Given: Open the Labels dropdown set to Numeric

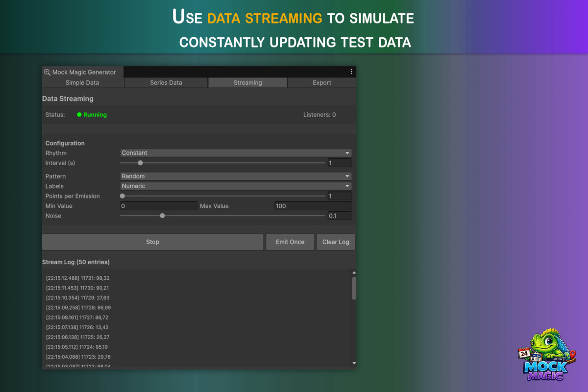Looking at the screenshot, I should pos(236,186).
